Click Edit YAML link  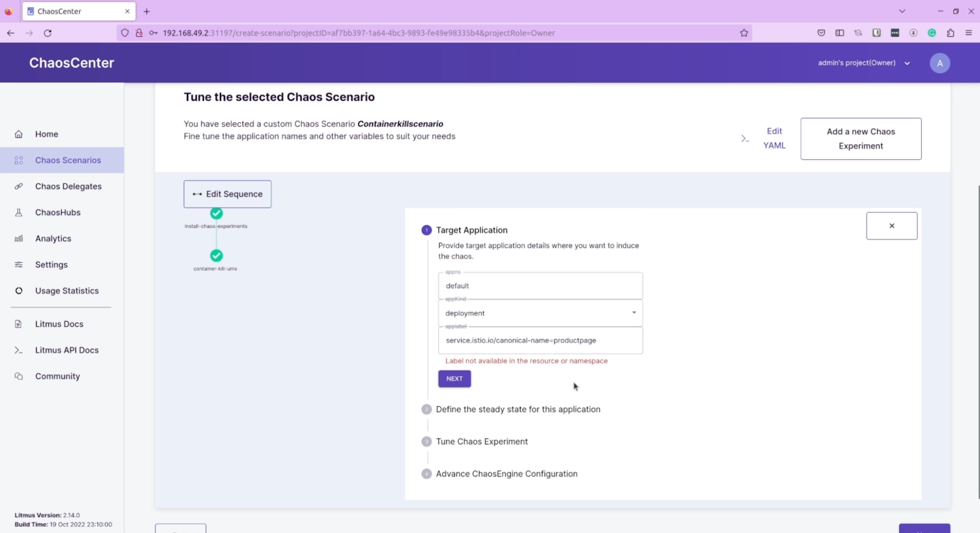click(774, 138)
